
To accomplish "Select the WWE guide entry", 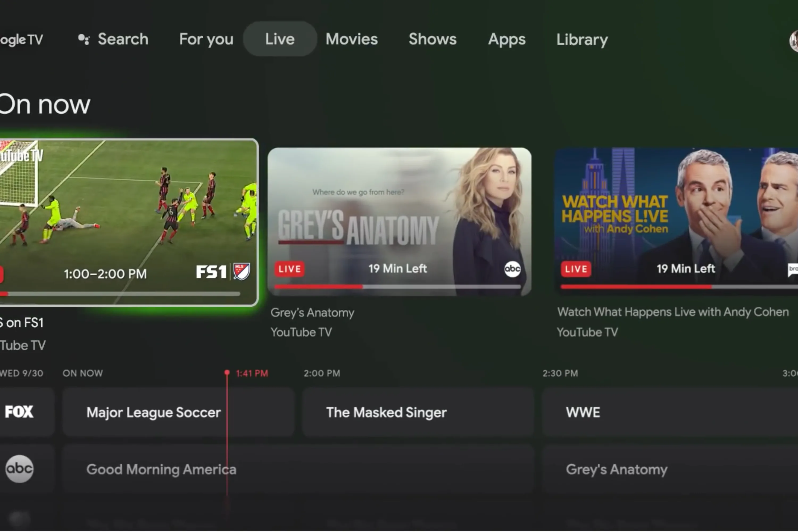I will click(x=670, y=412).
